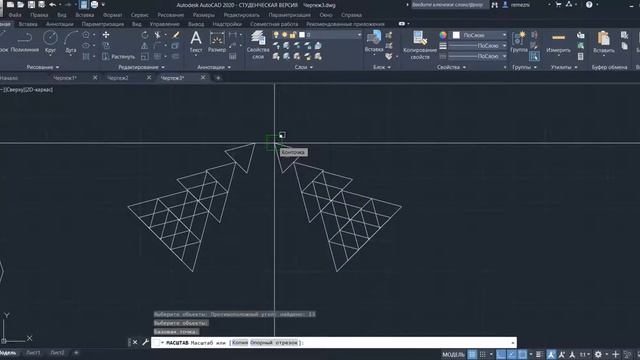
Task: Close the command line with X
Action: (135, 342)
